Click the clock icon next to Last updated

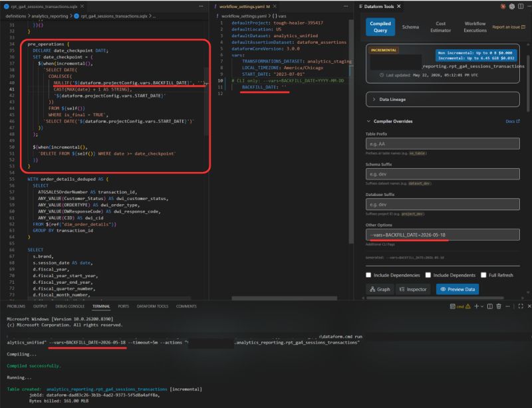tap(382, 75)
